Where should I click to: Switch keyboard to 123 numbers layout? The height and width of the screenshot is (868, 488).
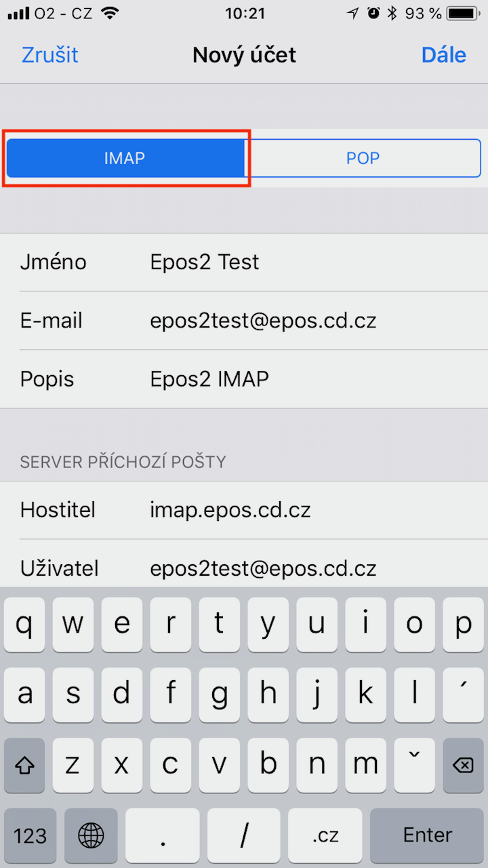pos(30,835)
